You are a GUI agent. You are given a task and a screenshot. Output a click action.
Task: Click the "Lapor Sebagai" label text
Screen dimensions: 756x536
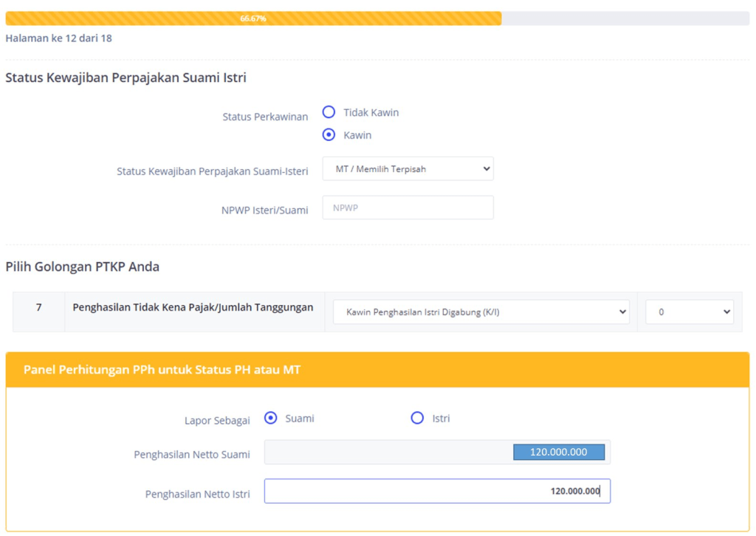pyautogui.click(x=217, y=421)
